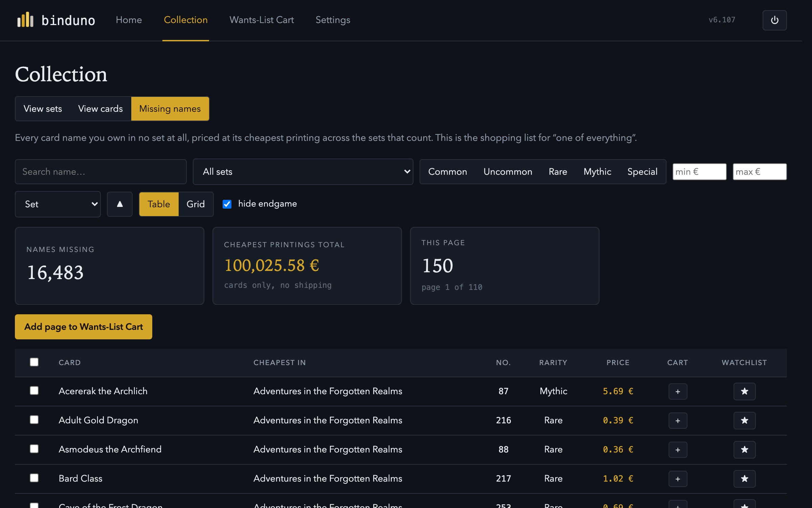Click Add page to Wants-List Cart
The height and width of the screenshot is (508, 812).
coord(84,327)
